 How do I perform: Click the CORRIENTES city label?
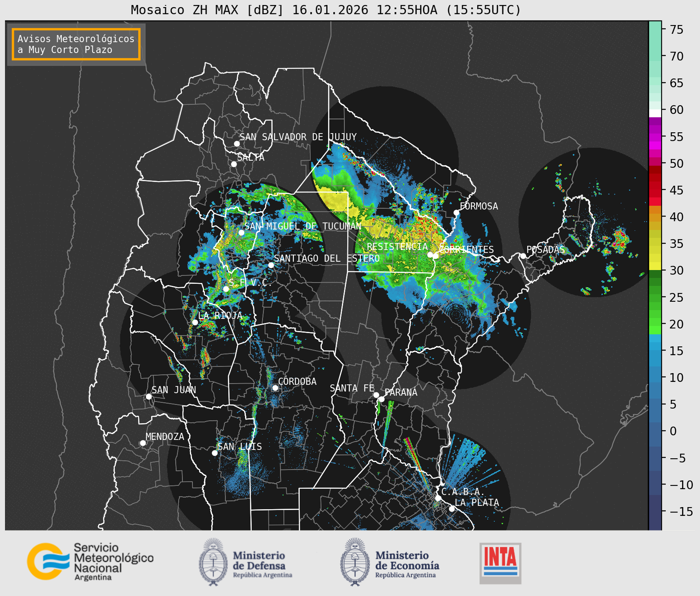coord(467,250)
